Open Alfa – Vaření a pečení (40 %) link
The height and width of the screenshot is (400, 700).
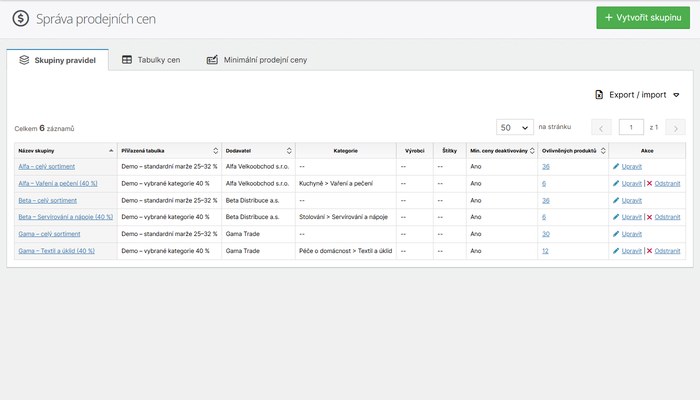click(58, 183)
